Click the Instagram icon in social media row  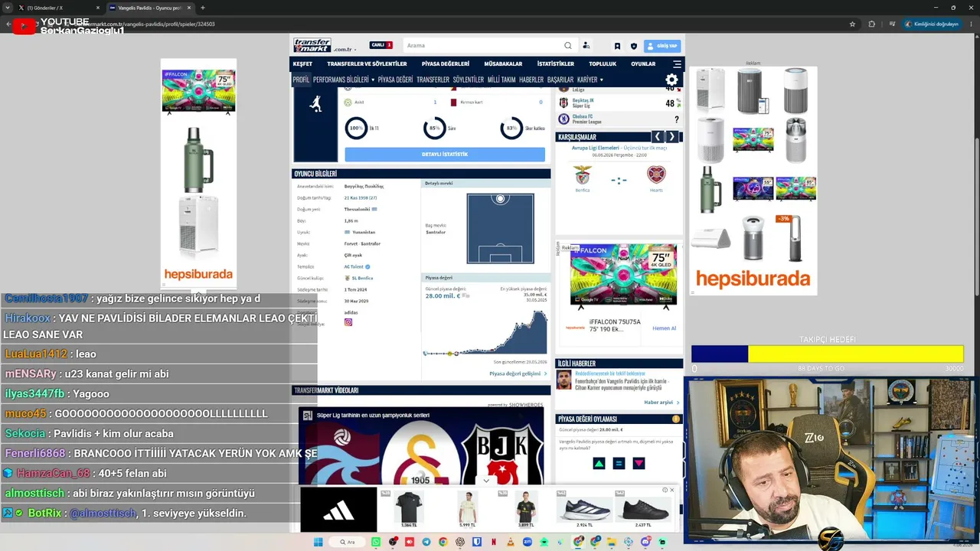click(x=348, y=322)
